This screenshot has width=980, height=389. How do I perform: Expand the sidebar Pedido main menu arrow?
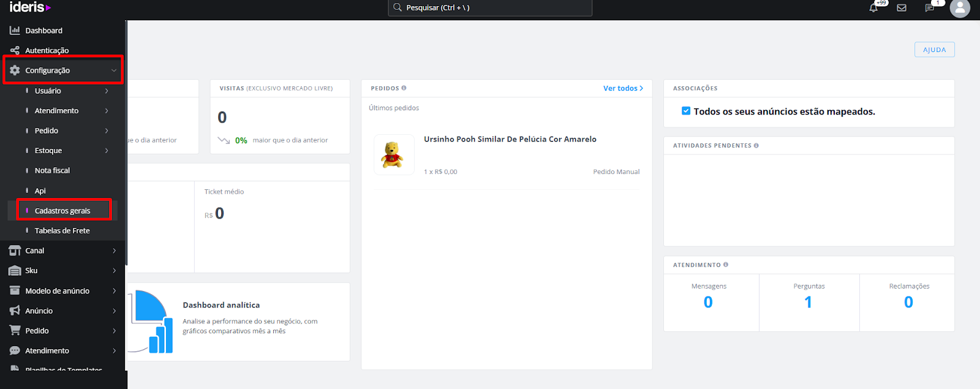pyautogui.click(x=114, y=331)
